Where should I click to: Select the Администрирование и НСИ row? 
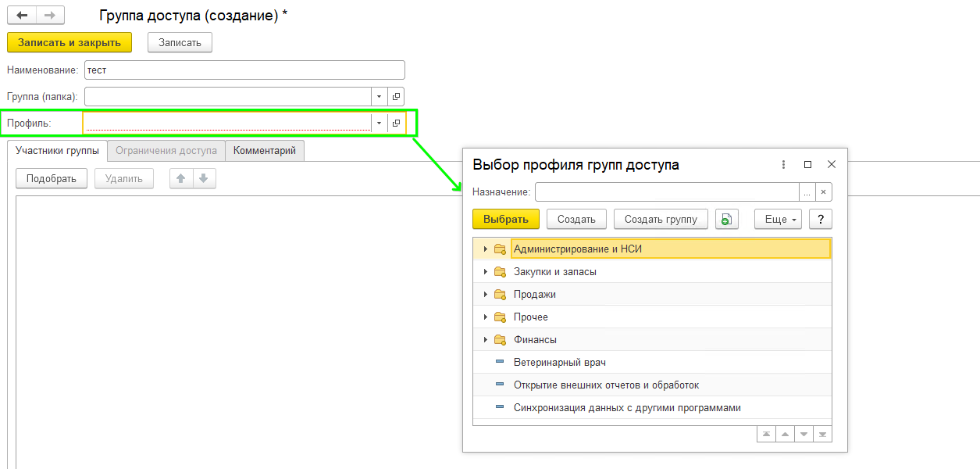tap(652, 249)
